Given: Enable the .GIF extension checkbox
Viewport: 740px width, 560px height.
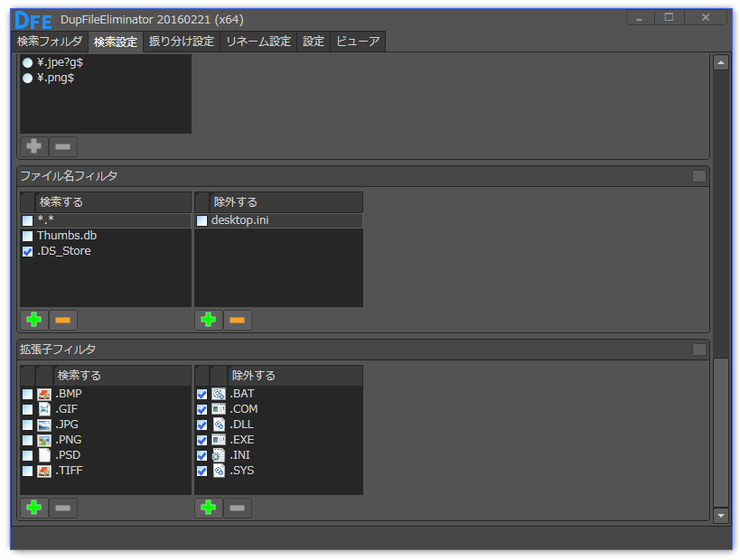Looking at the screenshot, I should pyautogui.click(x=27, y=409).
